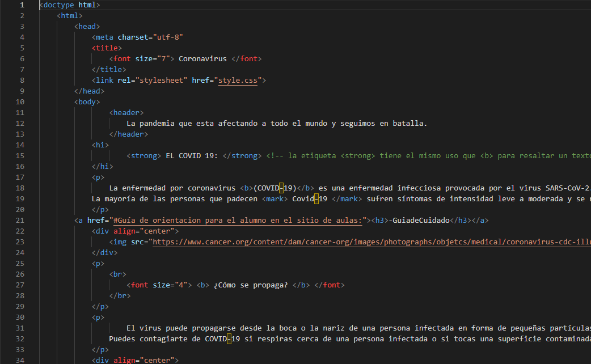This screenshot has width=591, height=364.
Task: Click the opening <html> tag on line 2
Action: tap(70, 16)
